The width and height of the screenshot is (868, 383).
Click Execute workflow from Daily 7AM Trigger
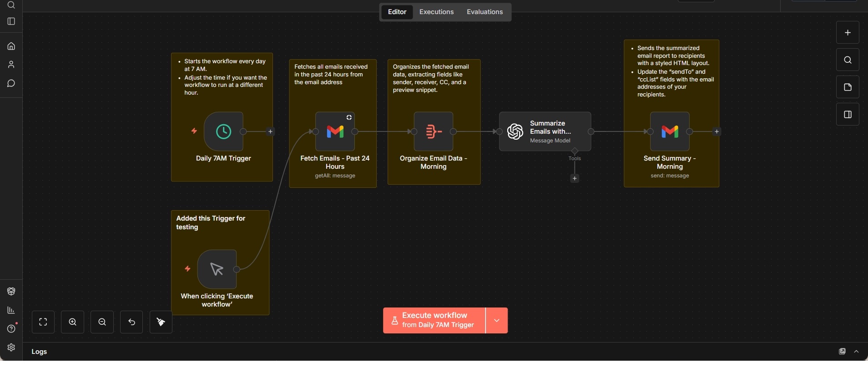434,321
